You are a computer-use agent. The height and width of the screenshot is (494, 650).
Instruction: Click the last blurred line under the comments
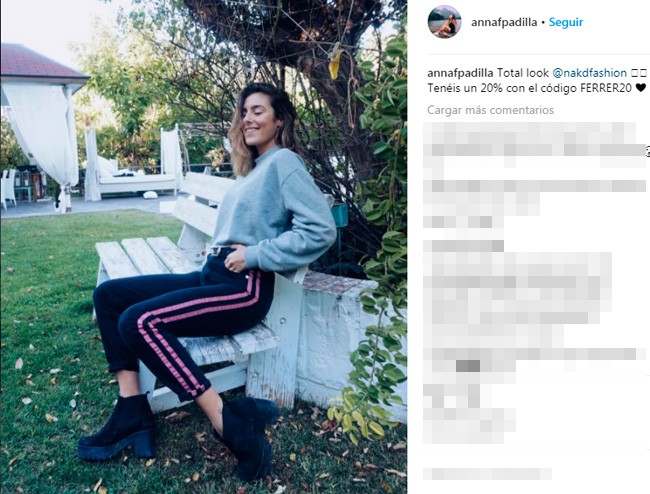(x=487, y=474)
